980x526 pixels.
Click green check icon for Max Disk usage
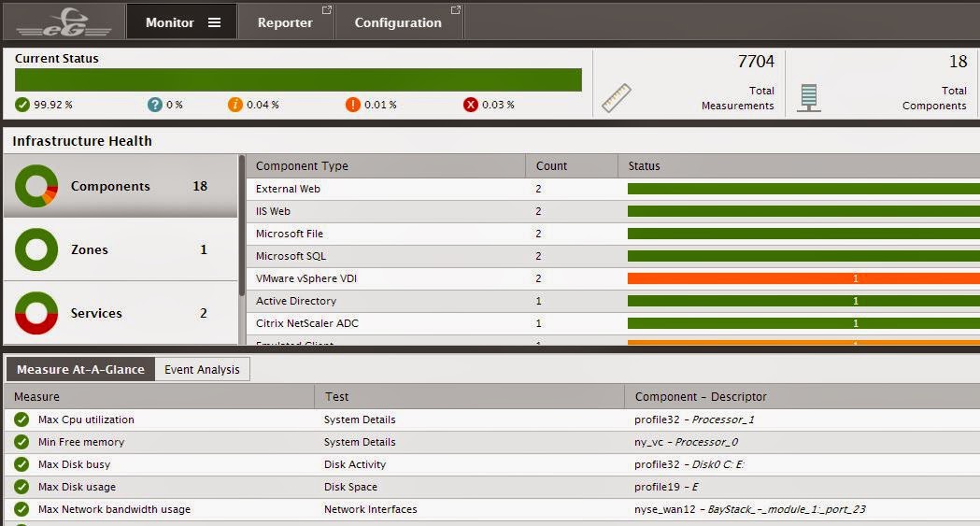pyautogui.click(x=21, y=488)
